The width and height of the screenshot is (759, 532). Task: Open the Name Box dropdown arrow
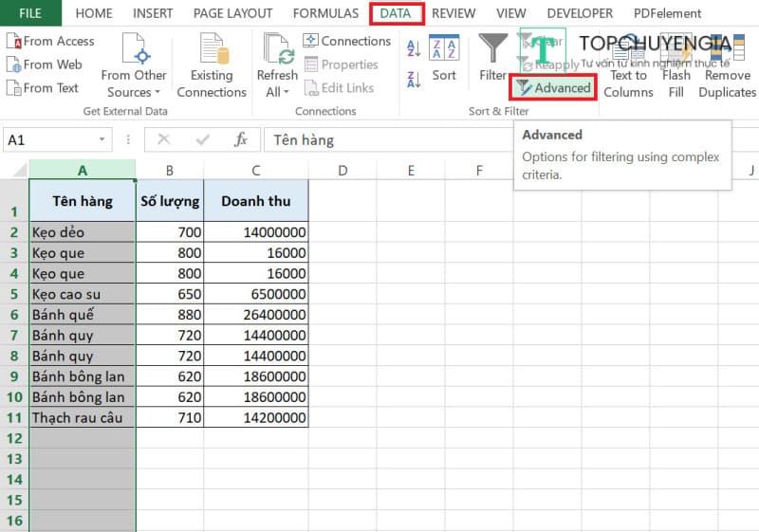click(124, 139)
